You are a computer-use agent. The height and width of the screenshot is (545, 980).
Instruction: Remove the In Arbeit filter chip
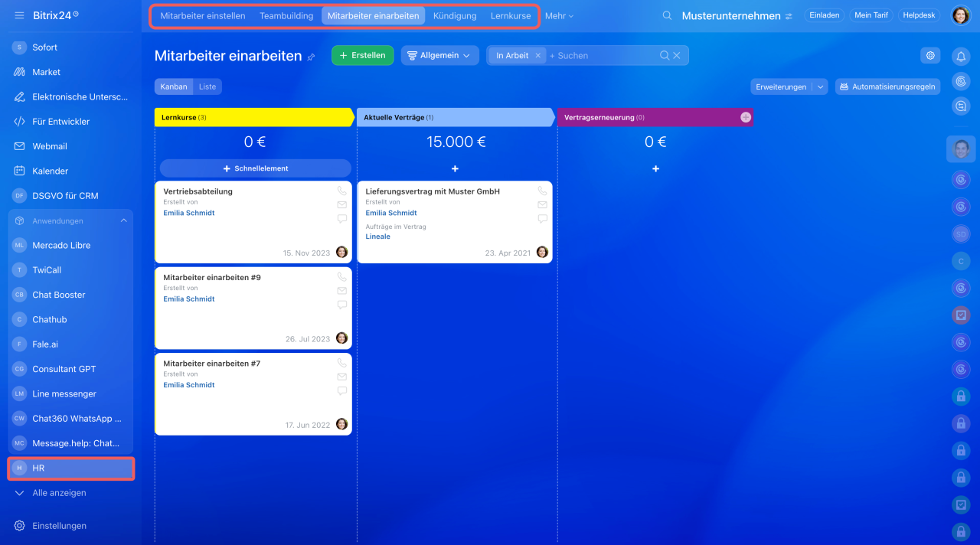(x=538, y=56)
